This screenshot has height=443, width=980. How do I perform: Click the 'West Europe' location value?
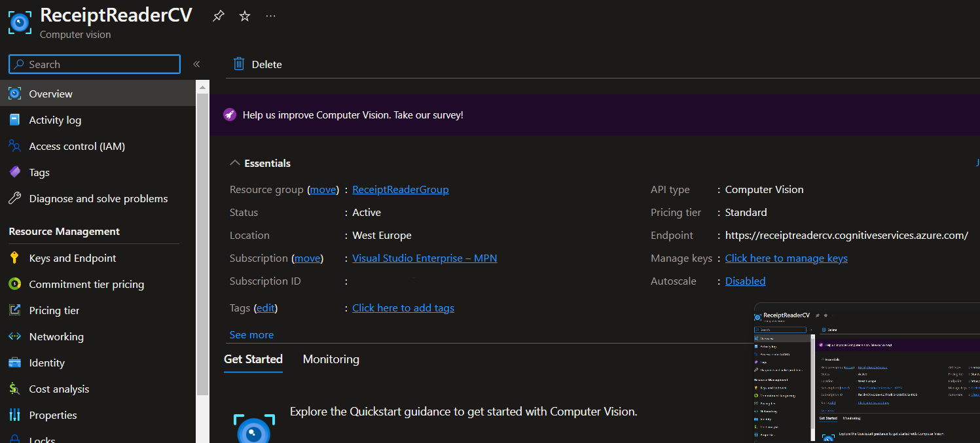tap(382, 236)
